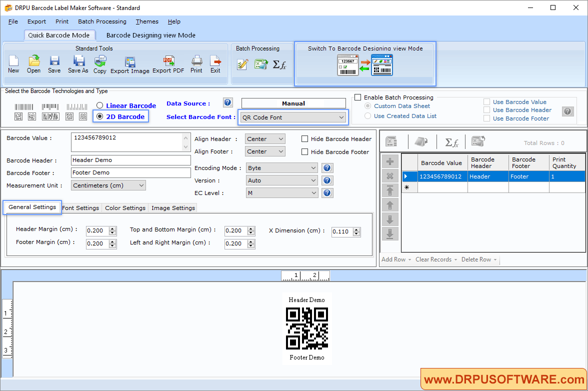The height and width of the screenshot is (391, 588).
Task: Select the Custom Data Sheet radio option
Action: (368, 106)
